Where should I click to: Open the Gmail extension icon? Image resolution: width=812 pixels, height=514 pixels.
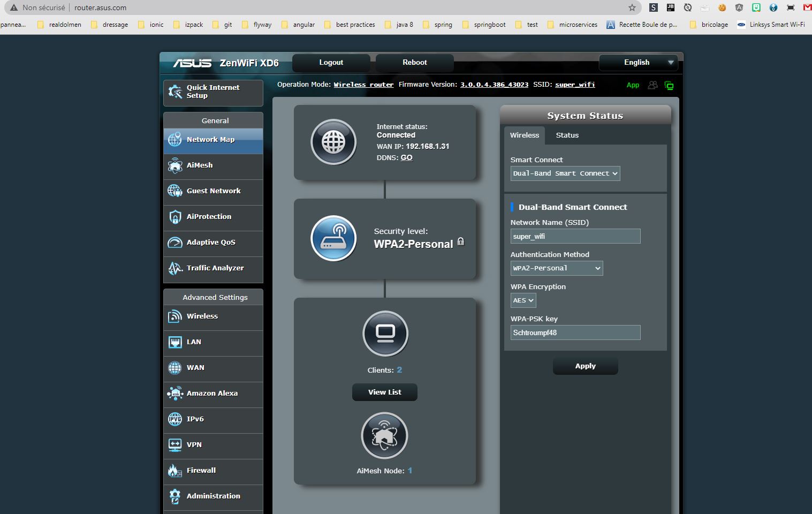(808, 7)
